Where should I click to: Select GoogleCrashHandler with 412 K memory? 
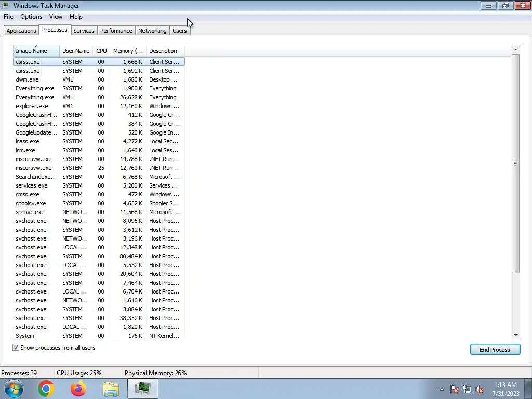click(x=99, y=115)
